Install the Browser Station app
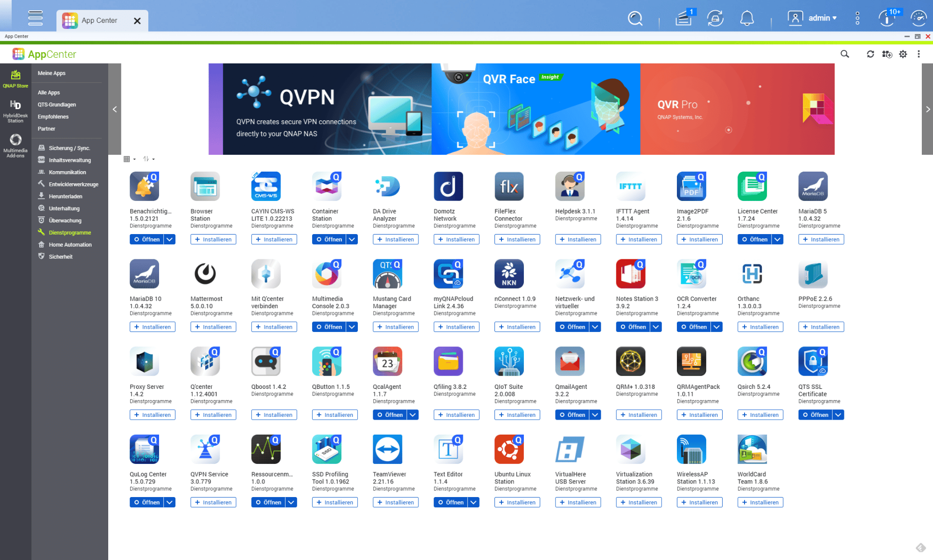Viewport: 933px width, 560px height. (x=213, y=239)
